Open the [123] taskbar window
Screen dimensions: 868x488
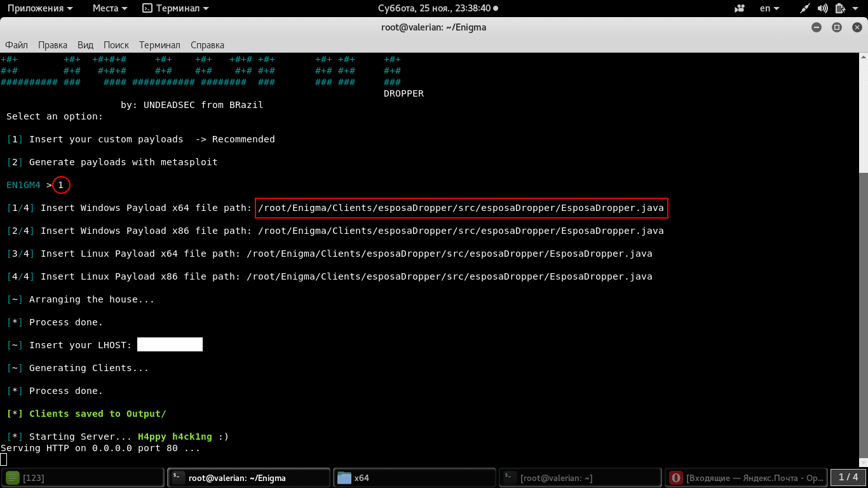click(83, 478)
